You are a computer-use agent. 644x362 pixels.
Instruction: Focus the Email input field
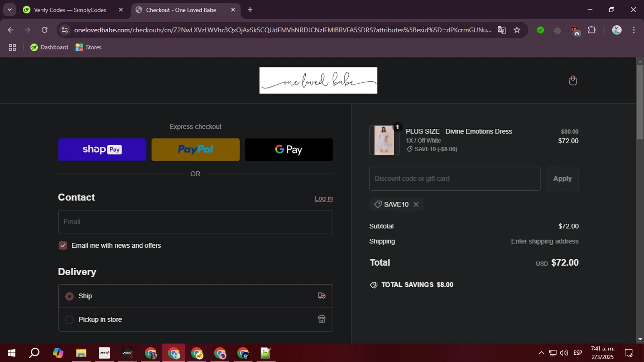[x=195, y=222]
